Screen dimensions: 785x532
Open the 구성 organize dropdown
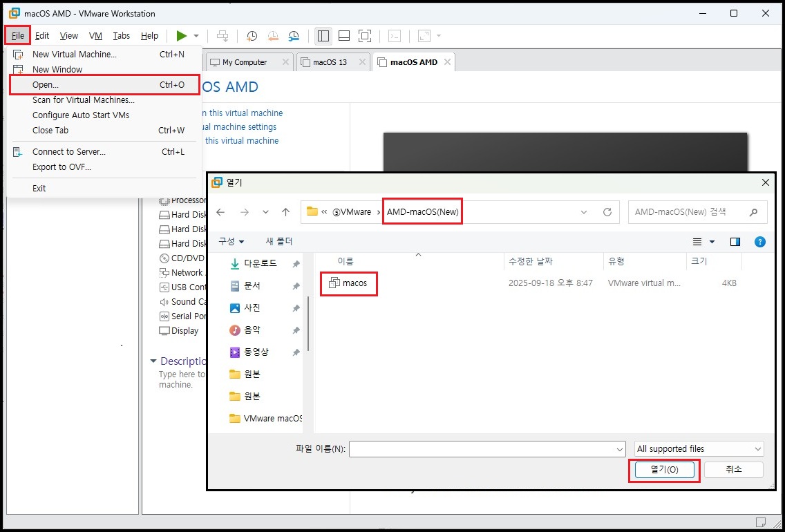(x=231, y=242)
